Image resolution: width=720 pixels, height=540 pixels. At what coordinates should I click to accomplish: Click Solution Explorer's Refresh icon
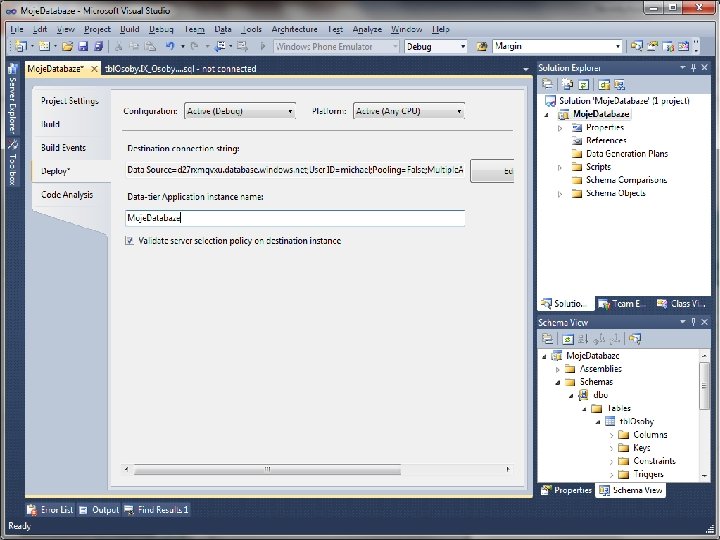[x=584, y=84]
